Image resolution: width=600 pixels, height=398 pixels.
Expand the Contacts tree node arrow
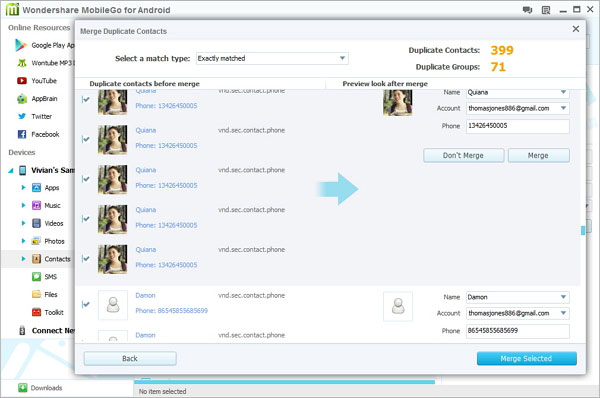[23, 259]
